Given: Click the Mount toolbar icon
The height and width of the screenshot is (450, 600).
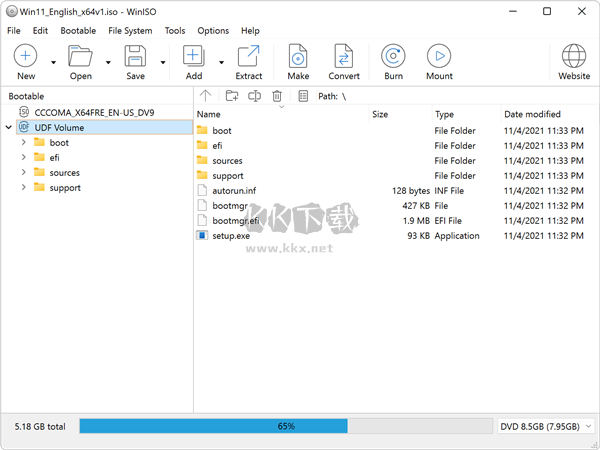Looking at the screenshot, I should tap(439, 56).
